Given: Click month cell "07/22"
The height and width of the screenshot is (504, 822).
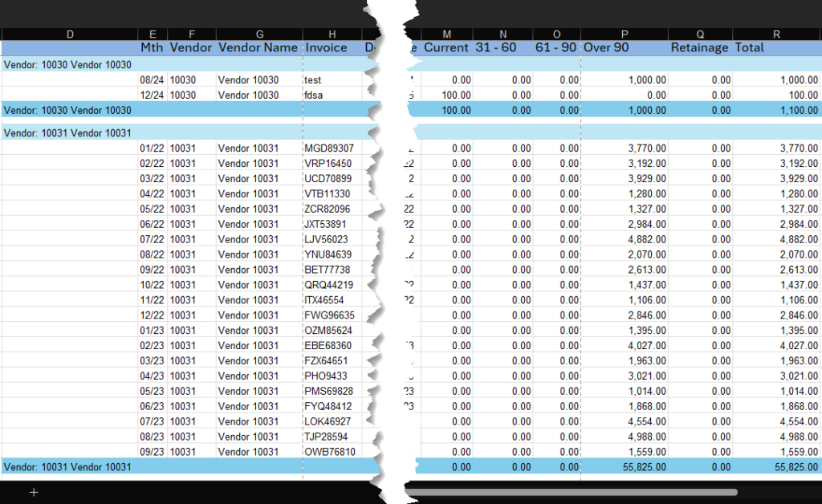Looking at the screenshot, I should 152,239.
